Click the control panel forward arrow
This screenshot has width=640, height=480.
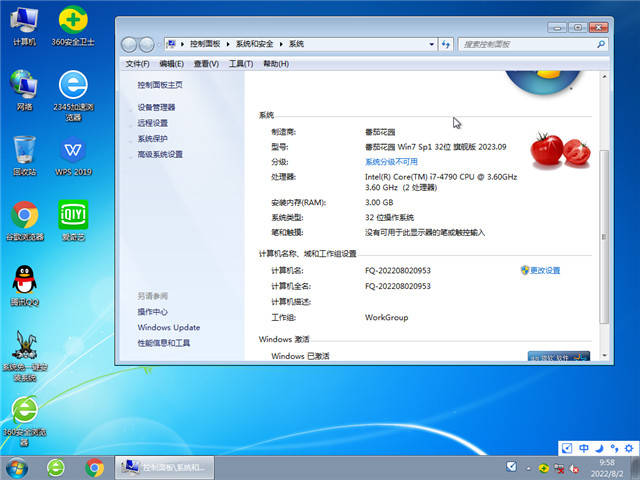(147, 44)
